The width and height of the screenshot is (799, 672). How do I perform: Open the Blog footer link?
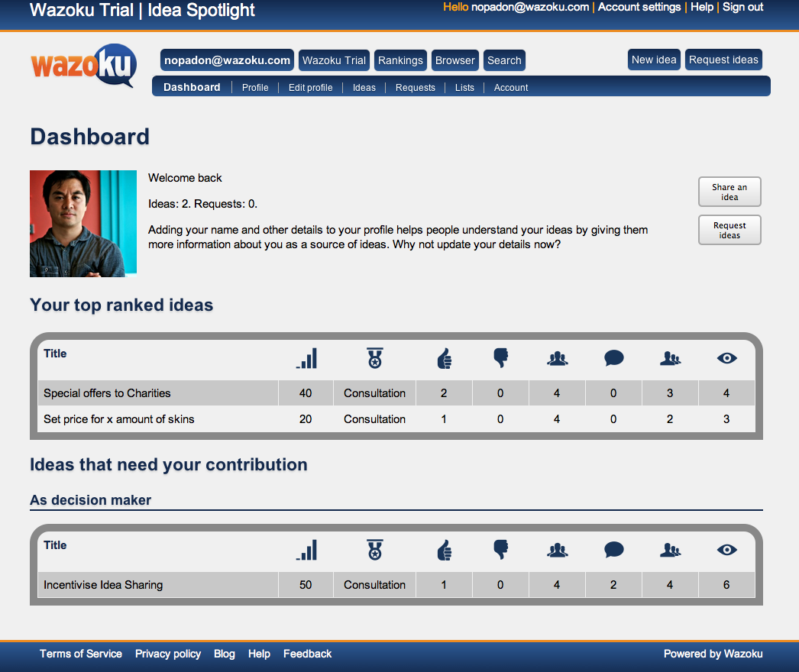225,654
